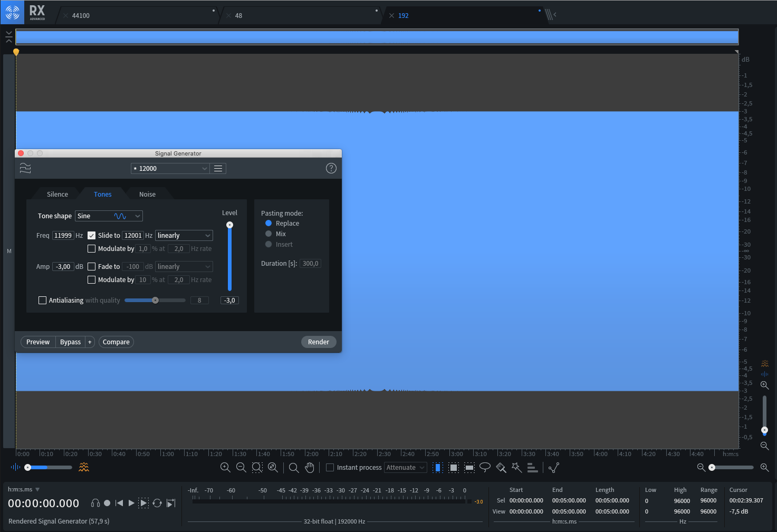777x532 pixels.
Task: Open Fade to linearly dropdown
Action: tap(184, 267)
